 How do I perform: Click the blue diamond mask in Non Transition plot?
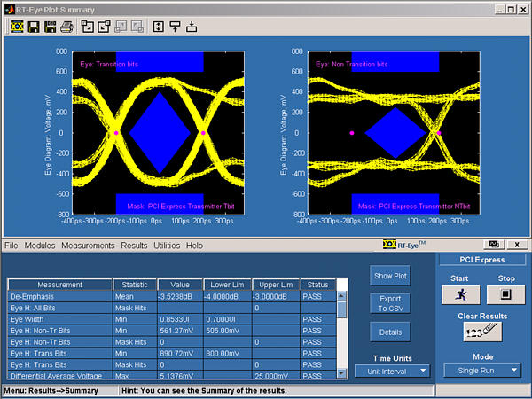pos(395,133)
